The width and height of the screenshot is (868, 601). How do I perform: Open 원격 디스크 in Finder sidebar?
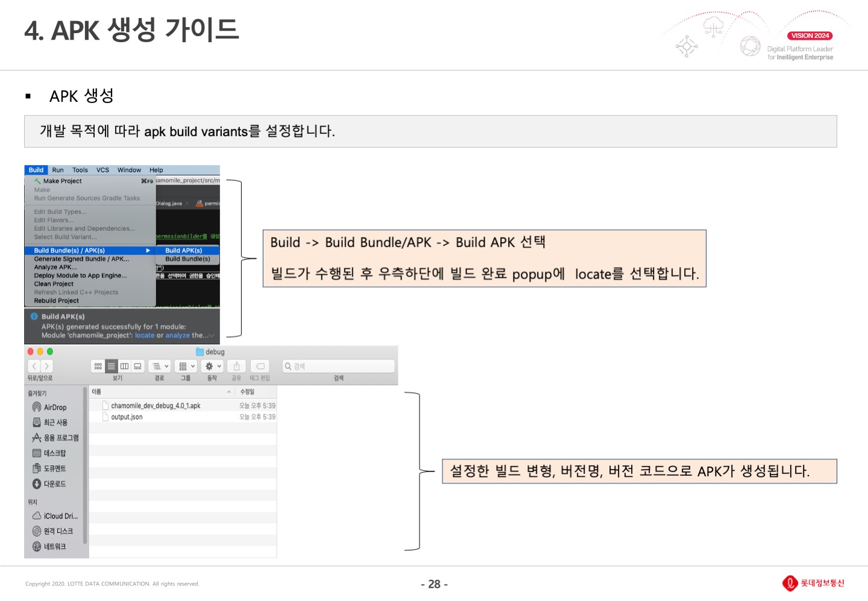click(52, 531)
